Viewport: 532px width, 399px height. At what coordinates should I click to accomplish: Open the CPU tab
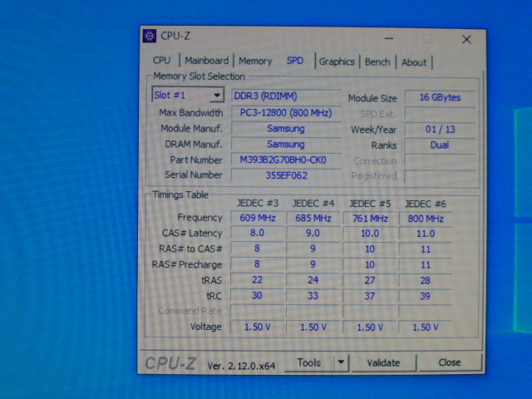(161, 61)
